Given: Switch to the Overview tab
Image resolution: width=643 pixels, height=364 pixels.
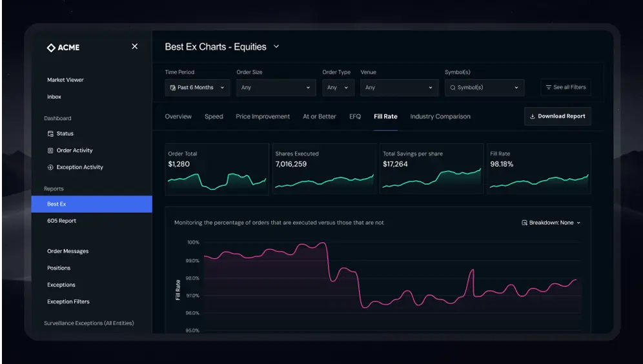Looking at the screenshot, I should [x=178, y=116].
